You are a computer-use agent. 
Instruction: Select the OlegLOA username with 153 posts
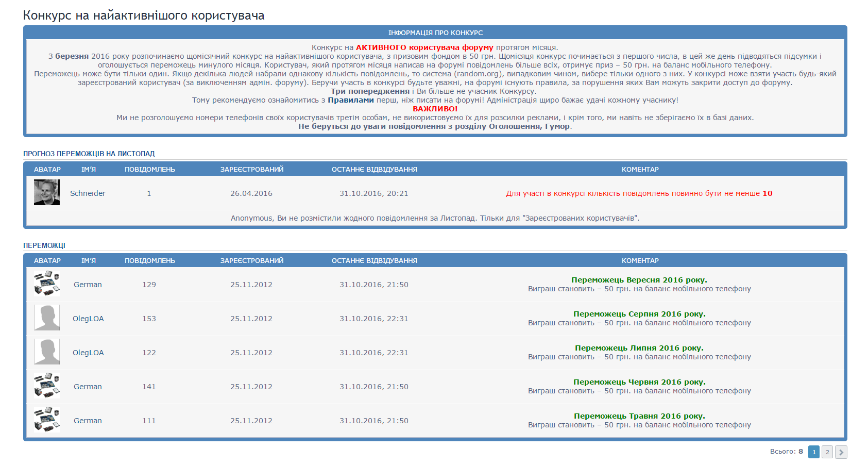tap(88, 319)
